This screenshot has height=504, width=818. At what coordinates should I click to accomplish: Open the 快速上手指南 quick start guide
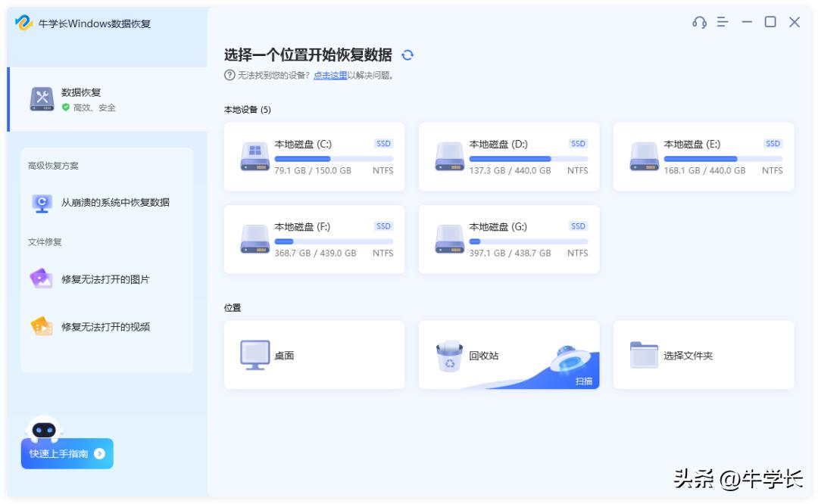(x=67, y=454)
